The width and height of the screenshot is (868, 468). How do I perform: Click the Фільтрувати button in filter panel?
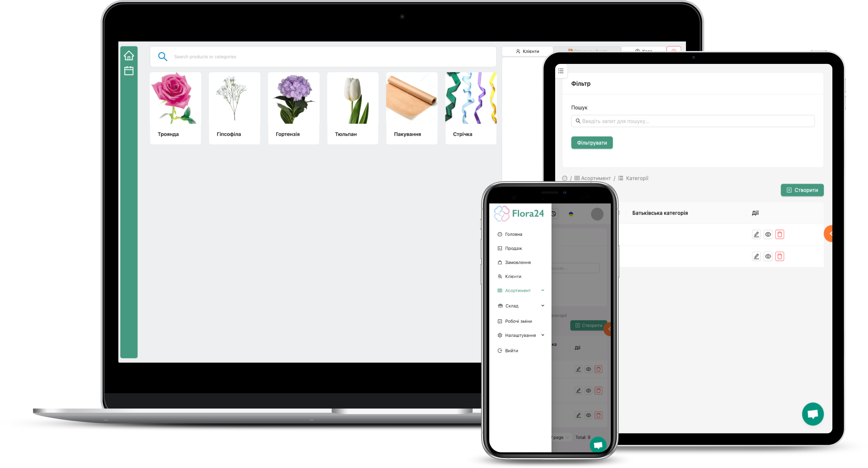click(x=592, y=143)
